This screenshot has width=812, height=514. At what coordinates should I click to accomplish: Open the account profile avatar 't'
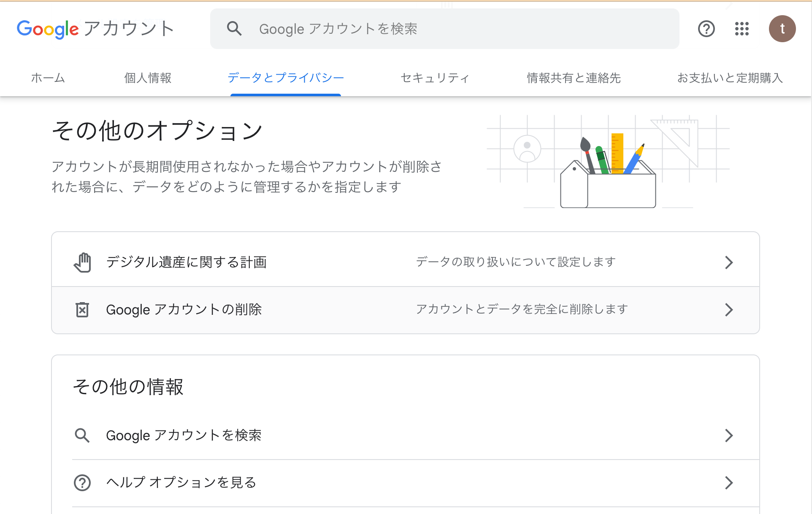coord(782,29)
